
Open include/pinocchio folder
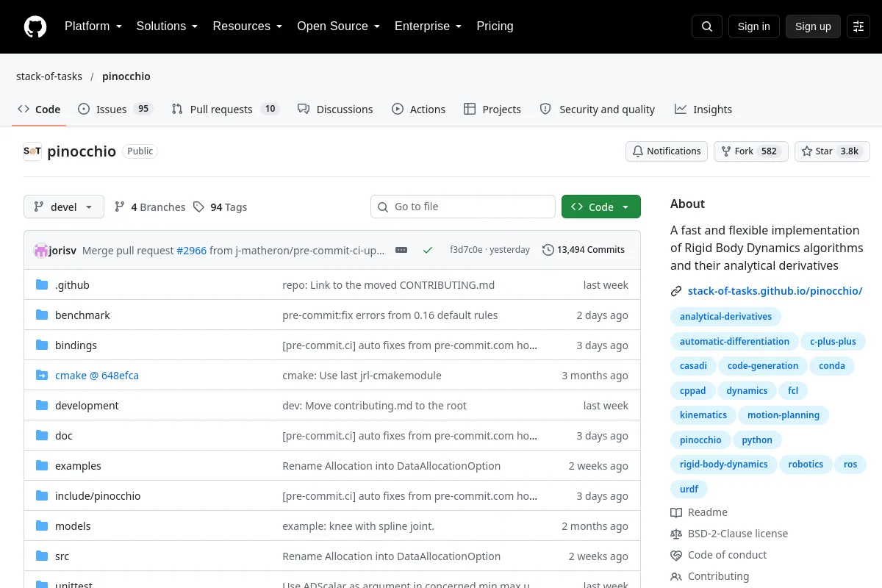[98, 496]
